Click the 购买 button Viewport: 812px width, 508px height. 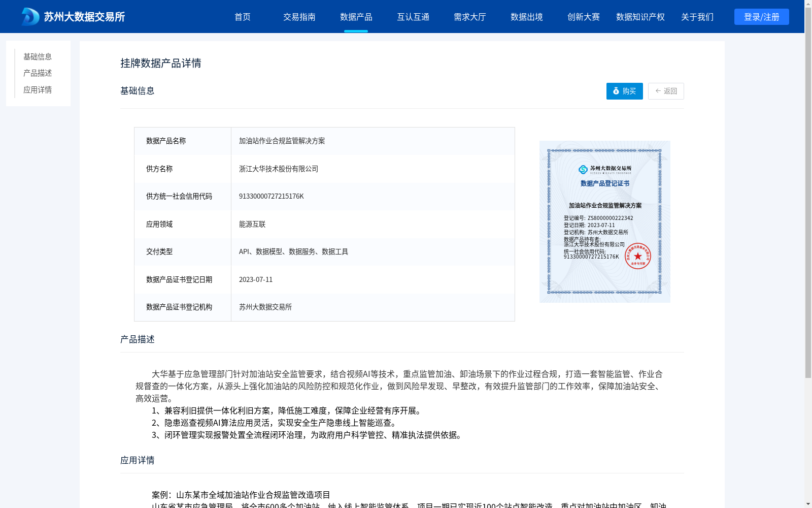coord(625,91)
